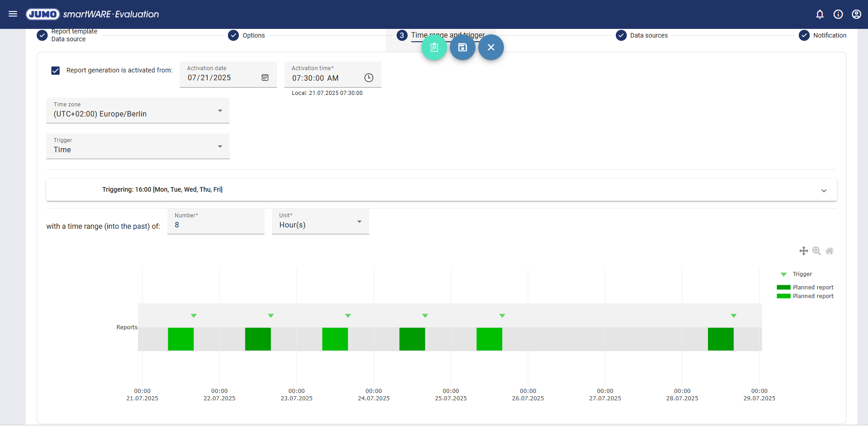Save using the floppy disk button
This screenshot has height=426, width=868.
click(462, 47)
